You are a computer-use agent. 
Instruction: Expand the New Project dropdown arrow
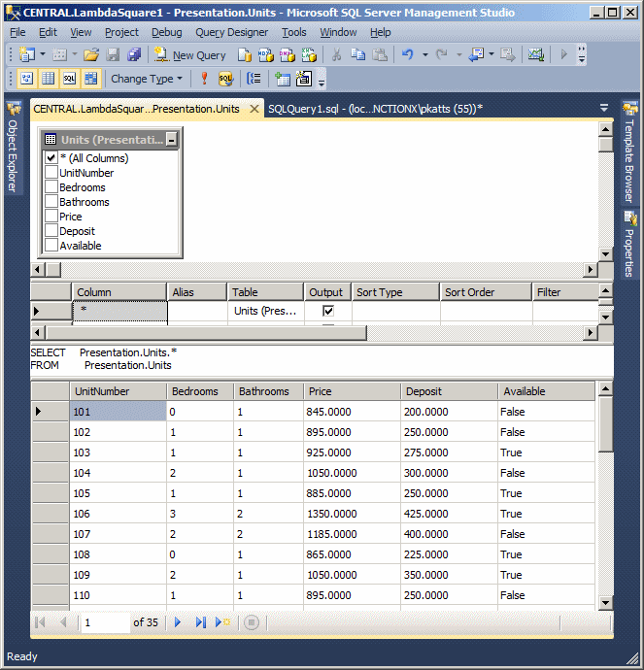[43, 54]
